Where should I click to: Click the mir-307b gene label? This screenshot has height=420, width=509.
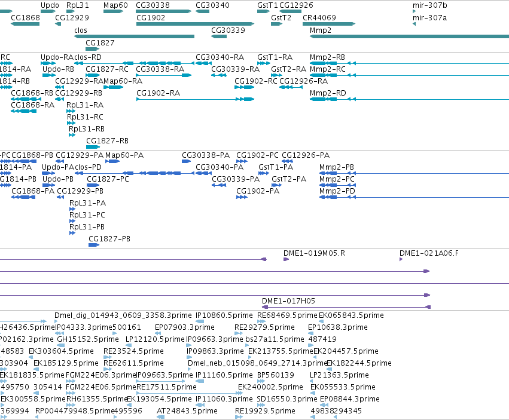tap(429, 5)
